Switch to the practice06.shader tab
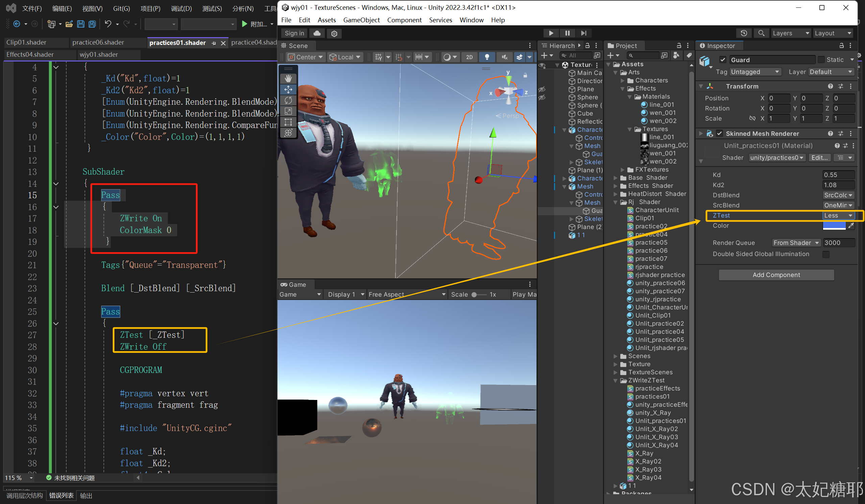 (x=98, y=43)
